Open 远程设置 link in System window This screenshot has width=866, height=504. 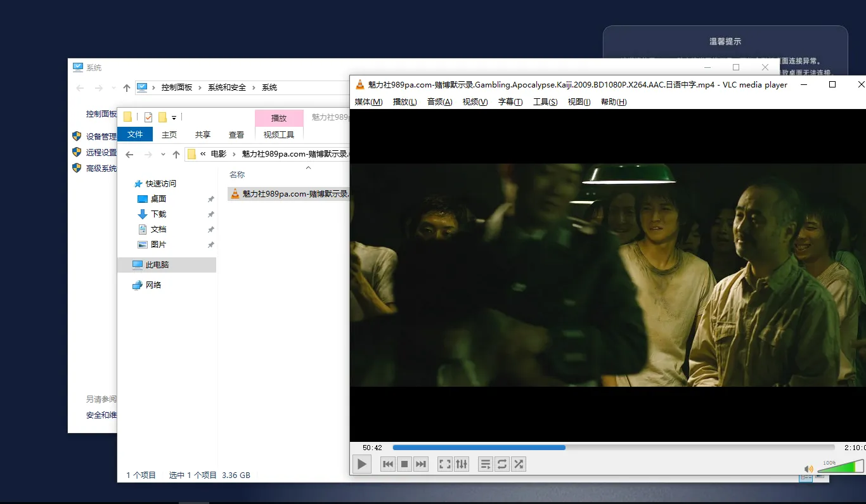click(101, 152)
